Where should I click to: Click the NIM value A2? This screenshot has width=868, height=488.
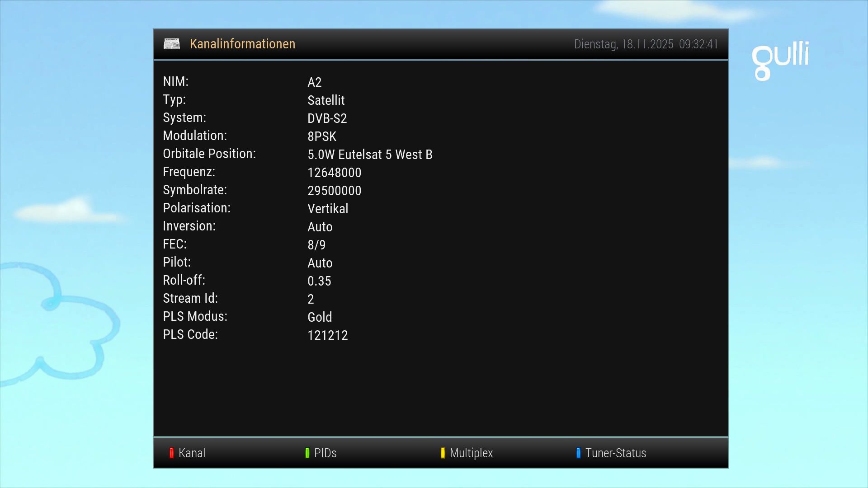point(314,82)
